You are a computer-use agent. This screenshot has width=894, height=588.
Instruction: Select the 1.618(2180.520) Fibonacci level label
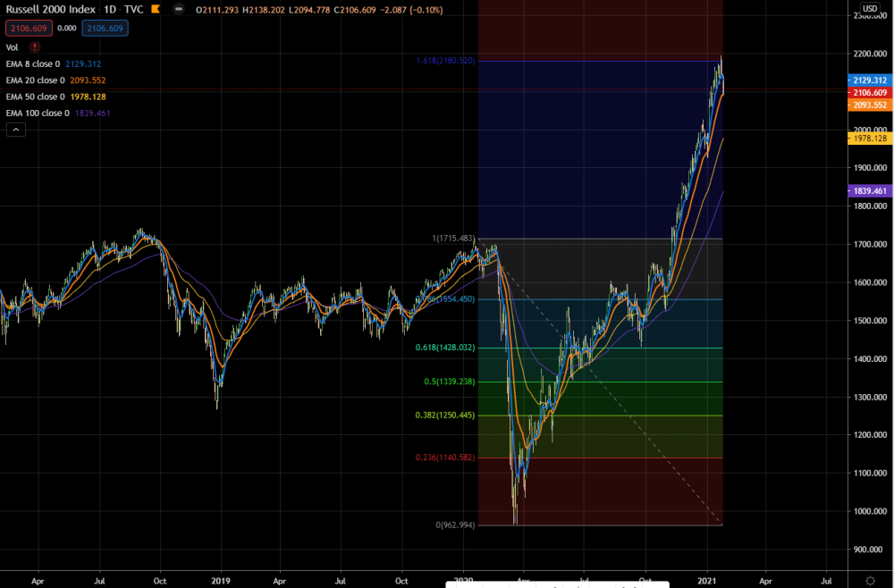pos(445,61)
